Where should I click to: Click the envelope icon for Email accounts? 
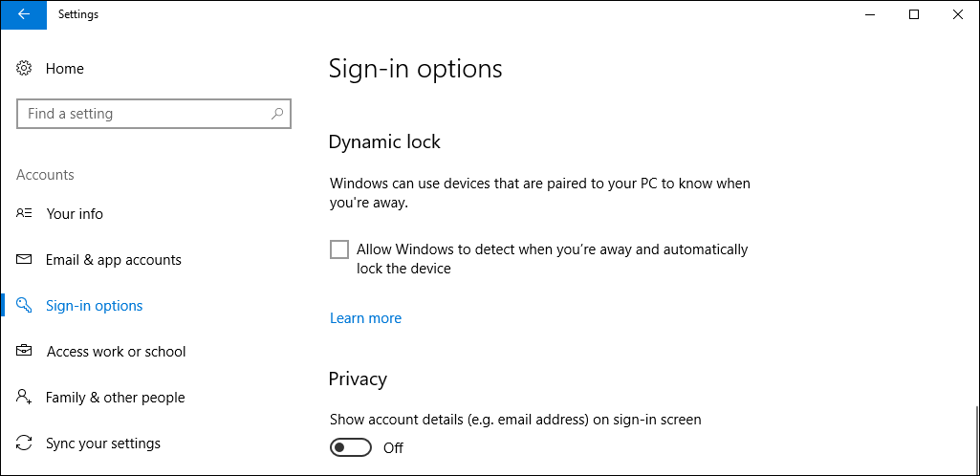[x=25, y=260]
